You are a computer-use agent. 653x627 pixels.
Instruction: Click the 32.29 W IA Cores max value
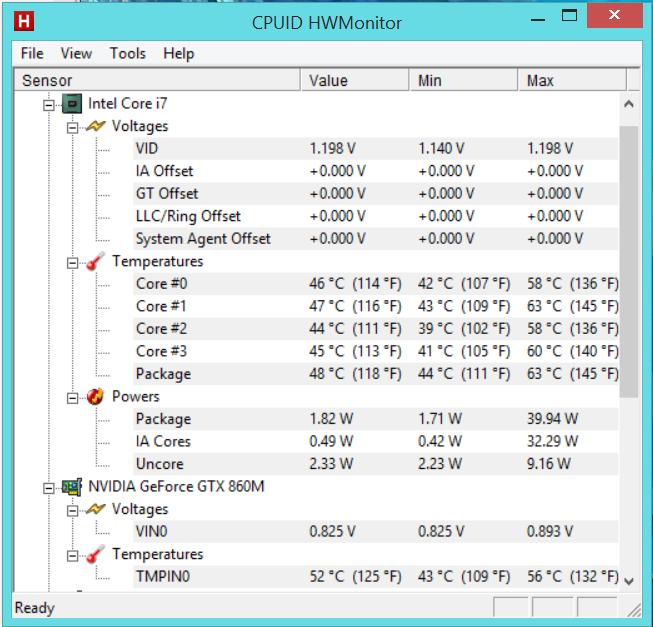[x=553, y=441]
